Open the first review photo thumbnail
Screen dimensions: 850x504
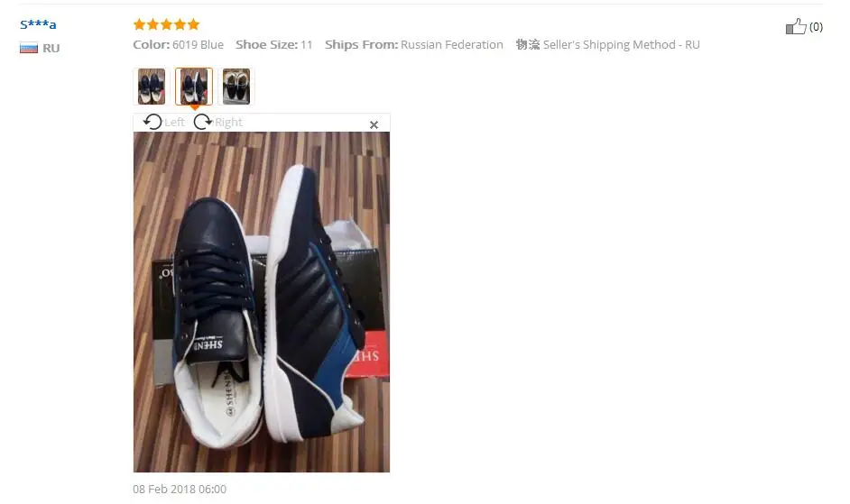pyautogui.click(x=152, y=87)
